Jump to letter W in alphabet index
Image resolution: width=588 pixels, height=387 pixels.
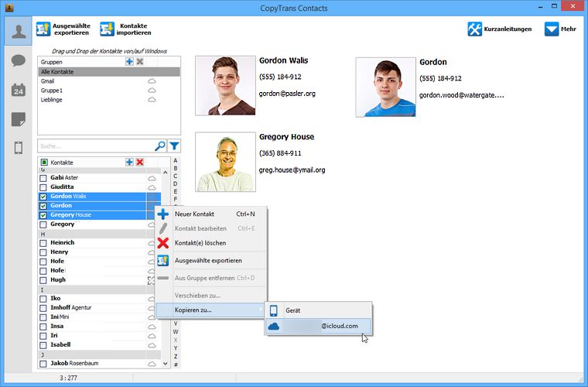pos(176,331)
